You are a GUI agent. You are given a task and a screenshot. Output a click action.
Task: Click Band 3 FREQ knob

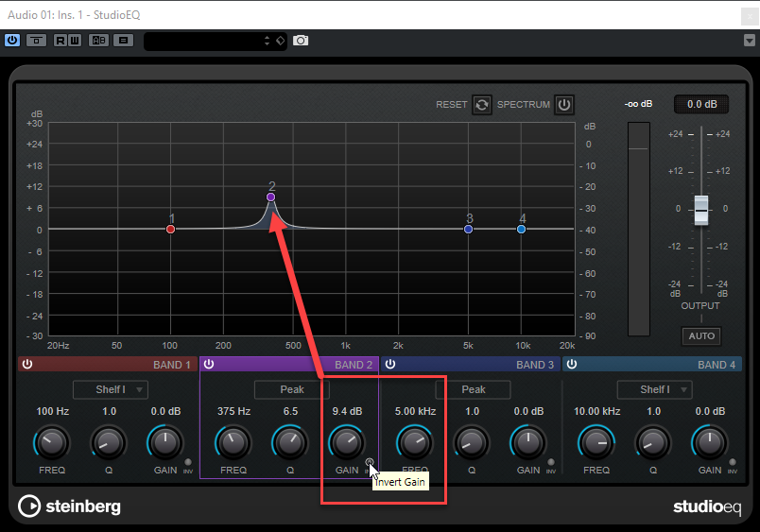(x=414, y=442)
